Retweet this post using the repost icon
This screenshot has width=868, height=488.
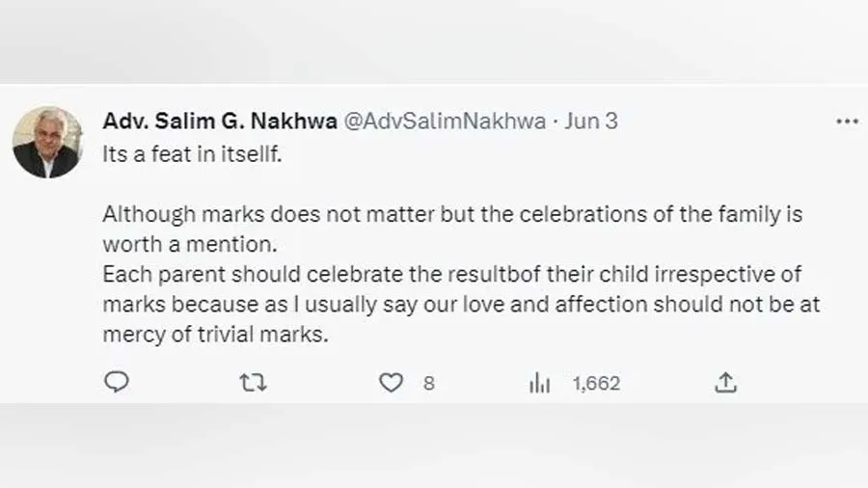tap(253, 383)
